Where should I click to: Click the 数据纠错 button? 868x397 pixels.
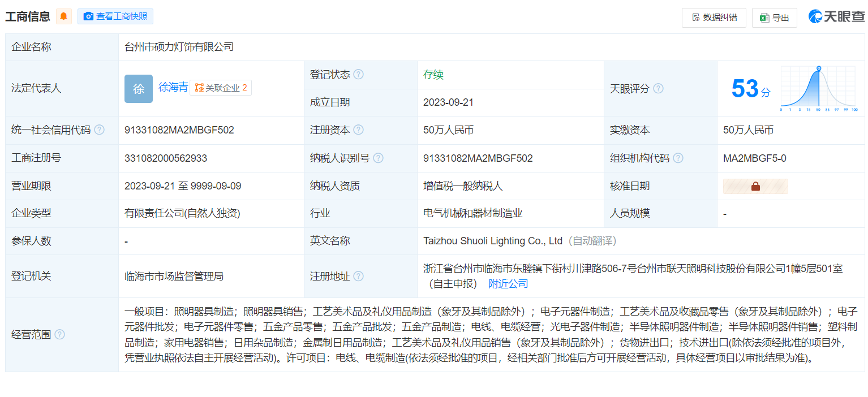point(714,18)
